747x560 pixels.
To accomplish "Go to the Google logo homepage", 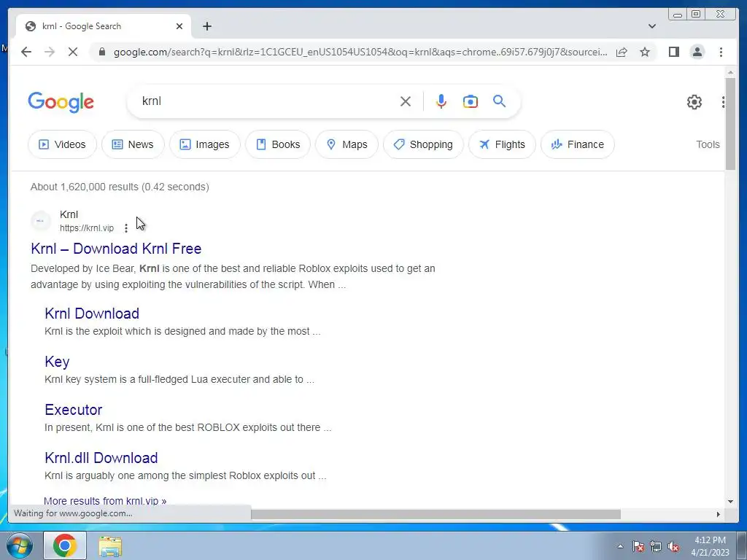I will pyautogui.click(x=61, y=102).
